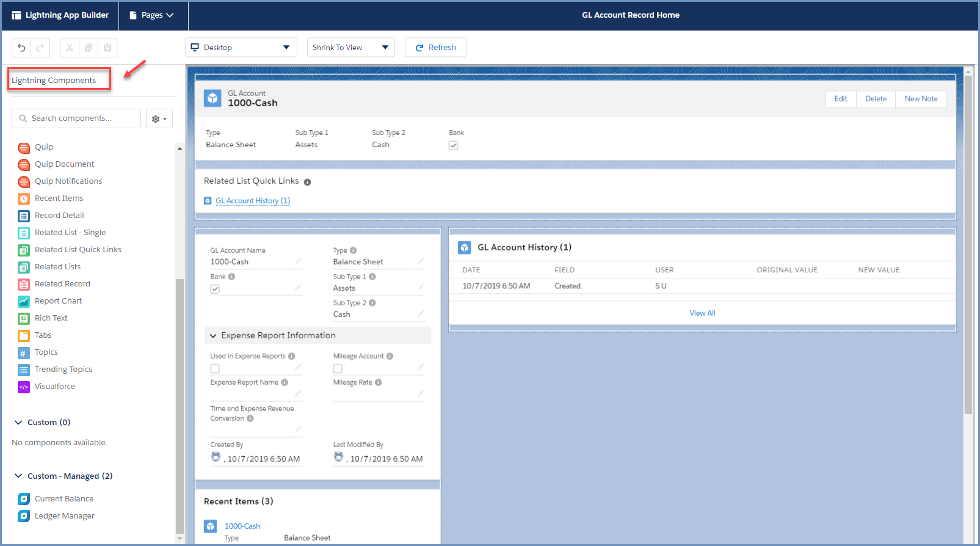Click the Undo arrow icon
Image resolution: width=980 pixels, height=546 pixels.
[x=21, y=48]
